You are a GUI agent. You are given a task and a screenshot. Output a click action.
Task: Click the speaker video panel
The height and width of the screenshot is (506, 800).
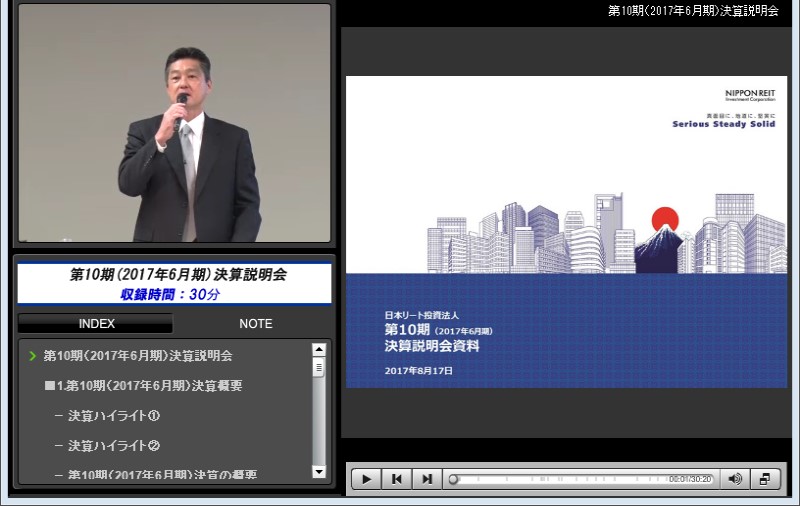coord(174,123)
